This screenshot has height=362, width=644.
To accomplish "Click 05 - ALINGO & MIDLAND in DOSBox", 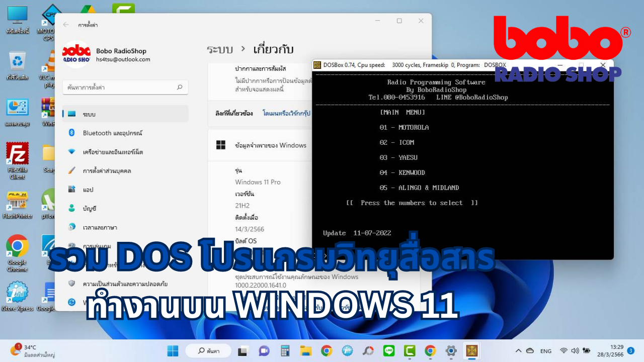I will coord(419,188).
